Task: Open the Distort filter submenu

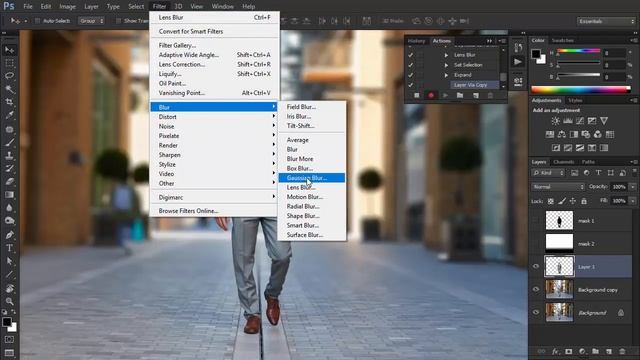Action: (214, 117)
